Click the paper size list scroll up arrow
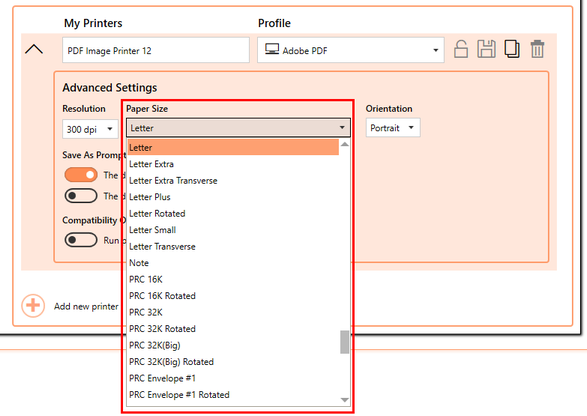The height and width of the screenshot is (416, 587). click(x=345, y=144)
